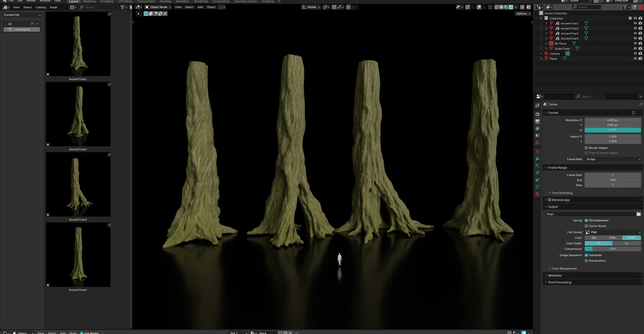Click Camera data icon in outliner

(567, 54)
